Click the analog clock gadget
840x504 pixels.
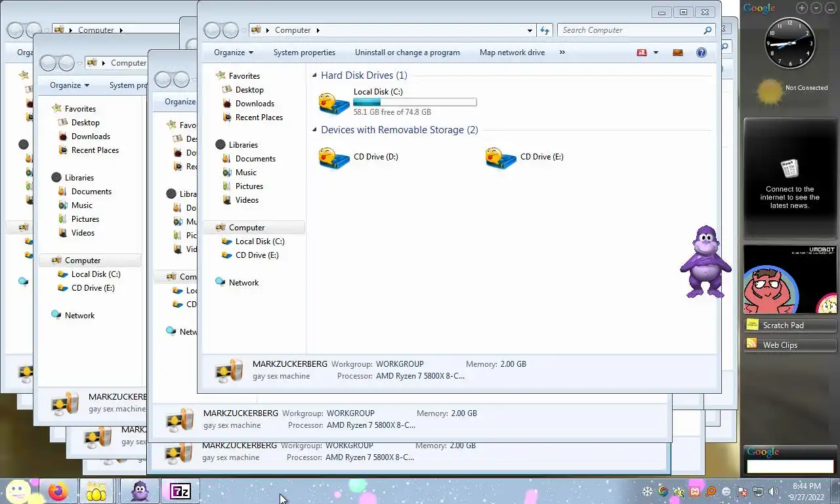(790, 43)
